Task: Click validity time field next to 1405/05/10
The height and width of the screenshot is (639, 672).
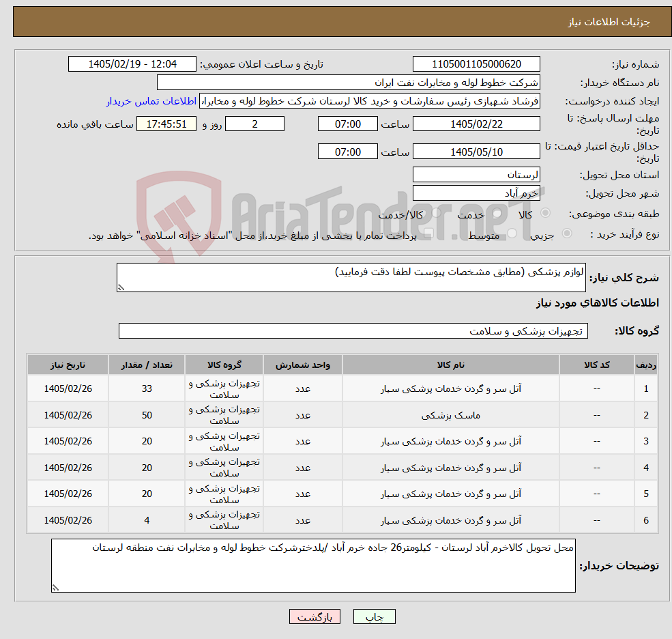Action: point(347,152)
